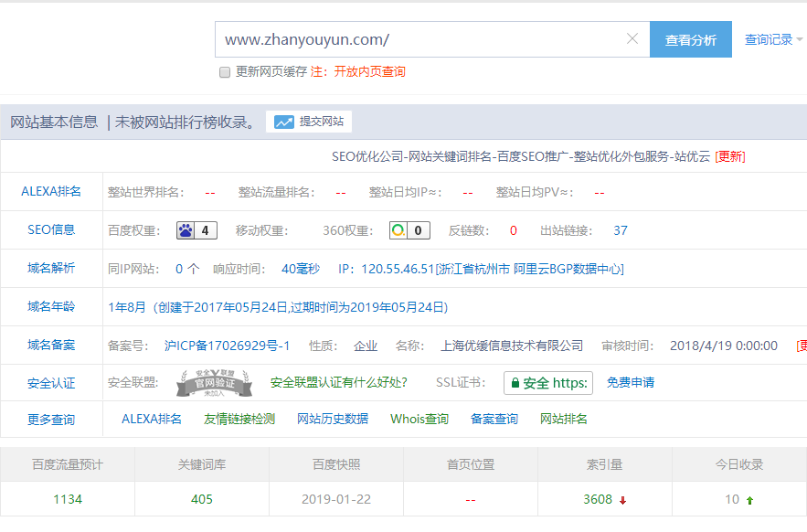Click the red 更新 link after the title

pos(730,156)
